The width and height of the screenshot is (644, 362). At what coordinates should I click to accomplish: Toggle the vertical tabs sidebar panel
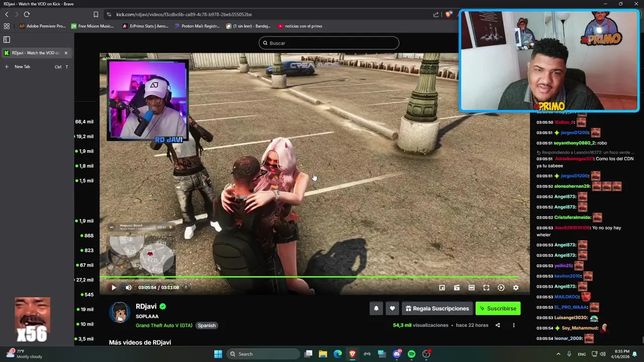coord(7,39)
